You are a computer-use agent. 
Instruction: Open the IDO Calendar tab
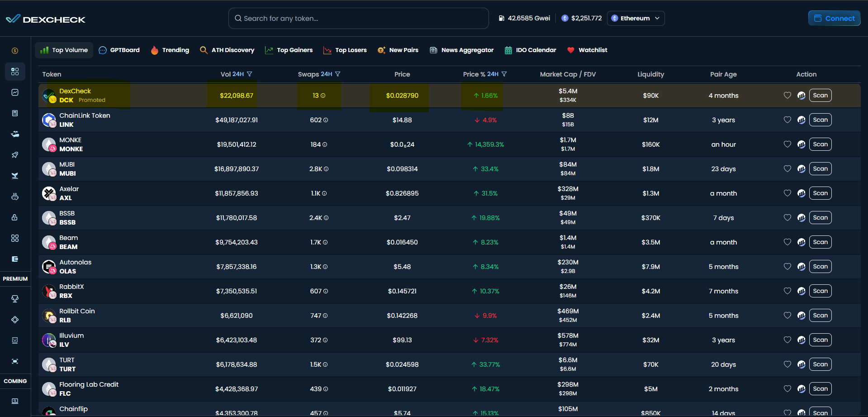point(531,50)
